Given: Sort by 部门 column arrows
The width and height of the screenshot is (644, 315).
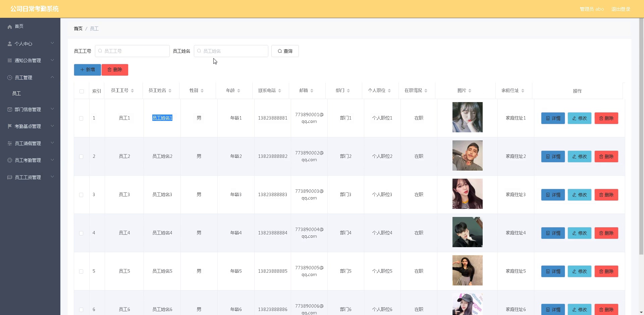Looking at the screenshot, I should pos(348,91).
